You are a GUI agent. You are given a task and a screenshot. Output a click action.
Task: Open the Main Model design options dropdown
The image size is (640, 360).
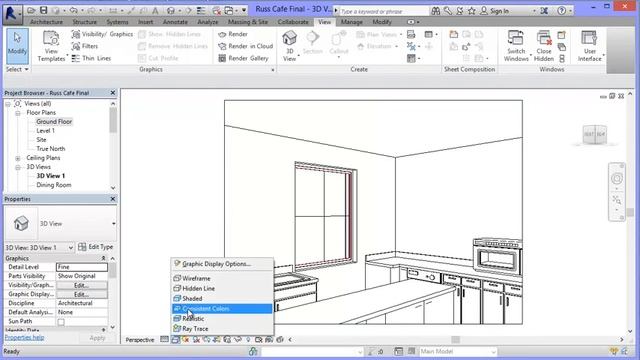coord(458,351)
